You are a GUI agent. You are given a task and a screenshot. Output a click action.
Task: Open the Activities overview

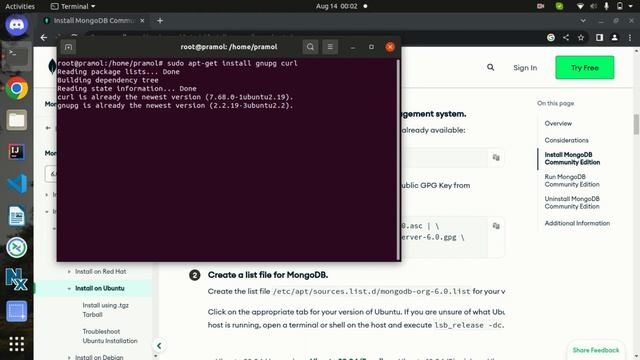tap(20, 6)
